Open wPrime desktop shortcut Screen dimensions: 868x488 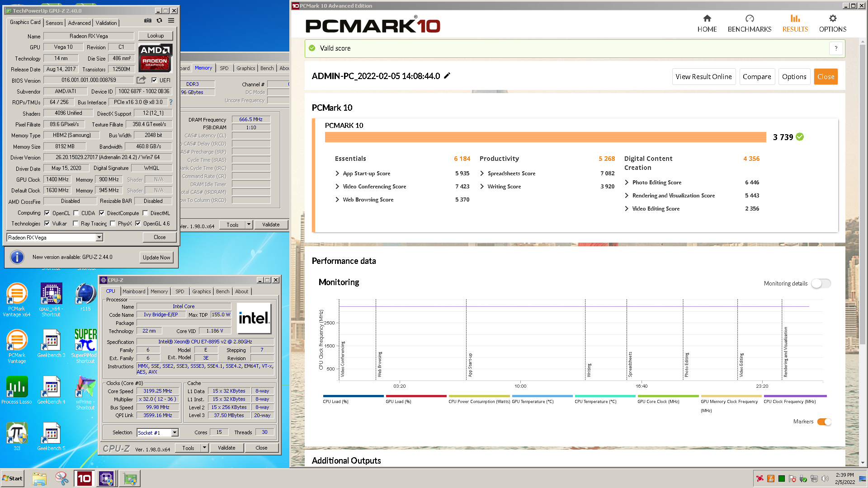[x=85, y=393]
